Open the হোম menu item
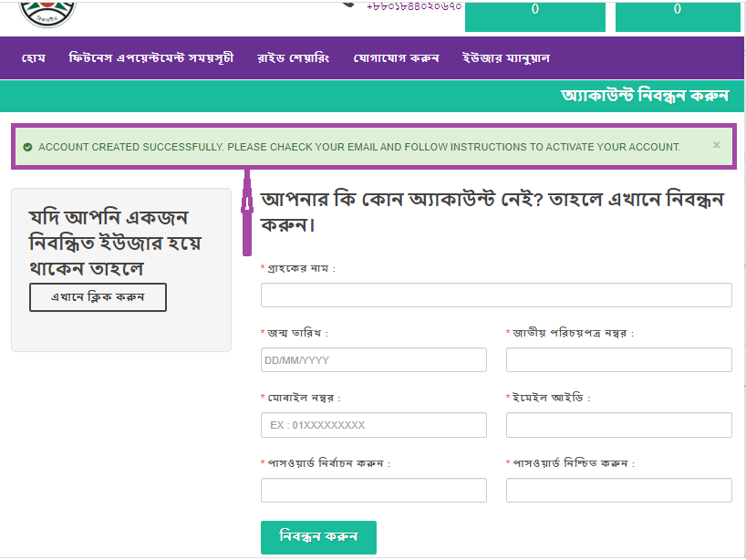 34,58
